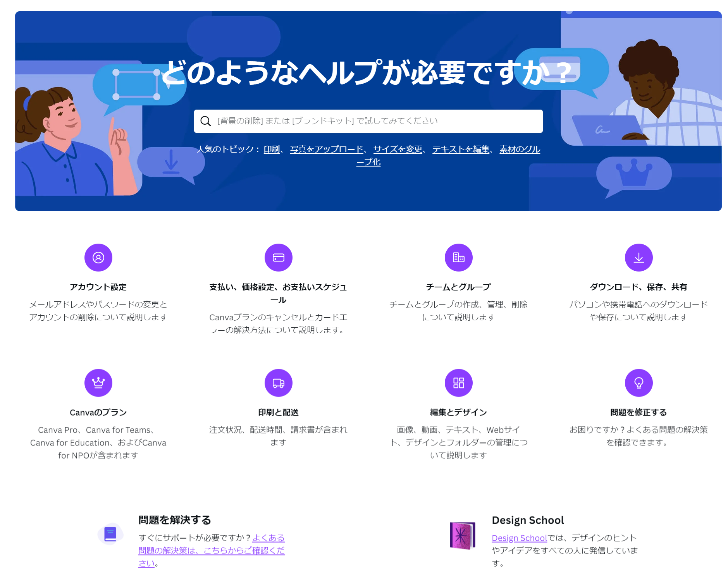Click the magnifier icon in the search bar
The height and width of the screenshot is (581, 728).
click(206, 121)
